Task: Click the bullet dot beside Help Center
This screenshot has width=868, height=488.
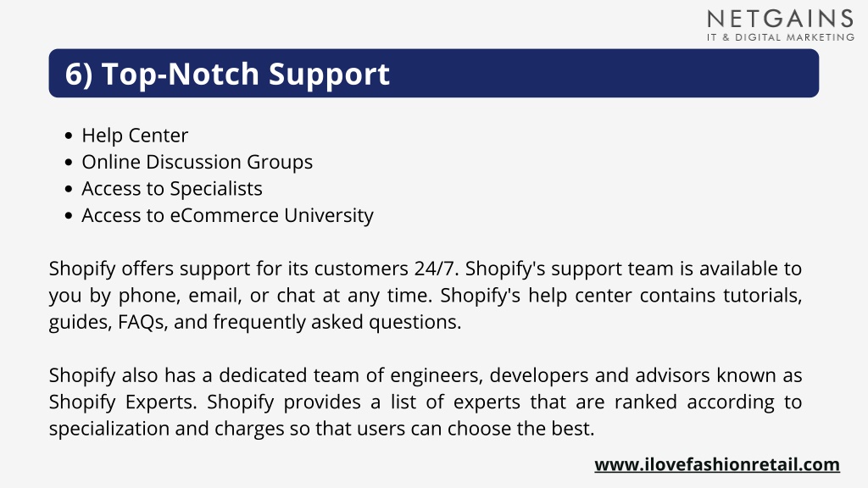Action: (x=69, y=136)
